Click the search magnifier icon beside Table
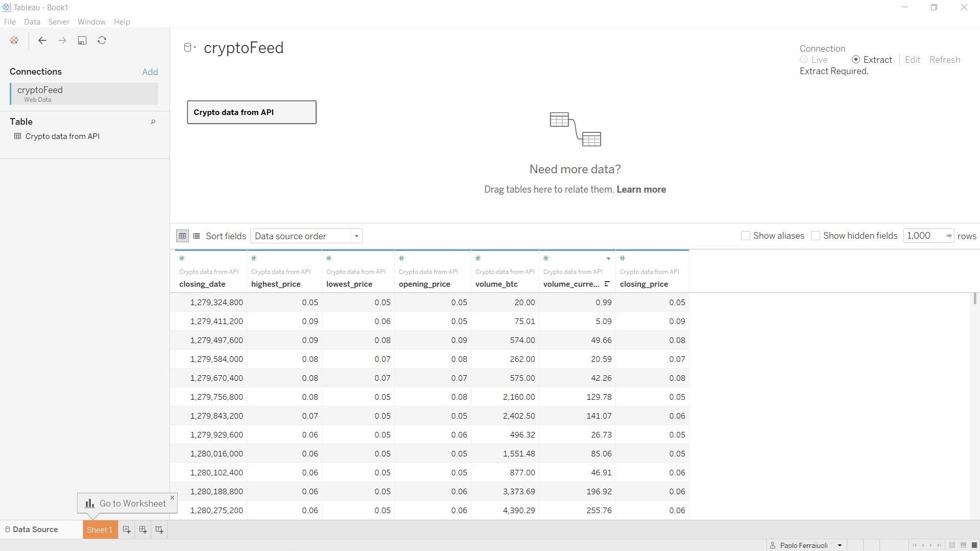Screen dimensions: 980x551 tap(153, 122)
